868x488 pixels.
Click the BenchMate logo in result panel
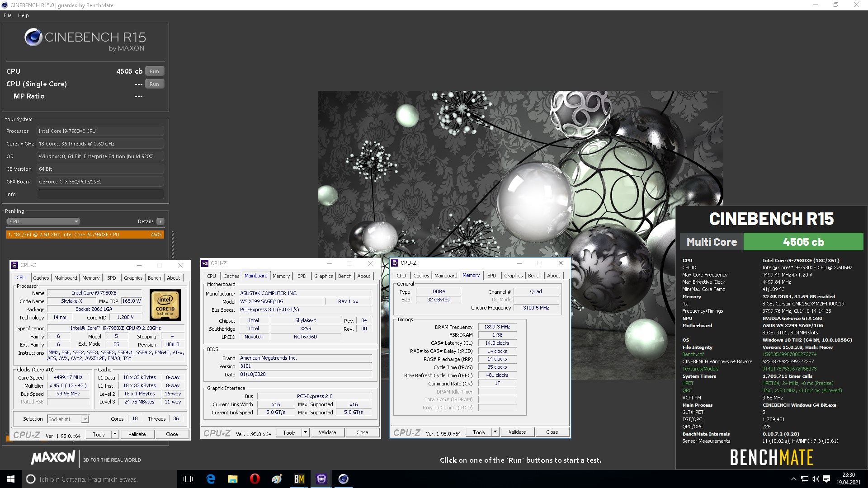coord(772,457)
